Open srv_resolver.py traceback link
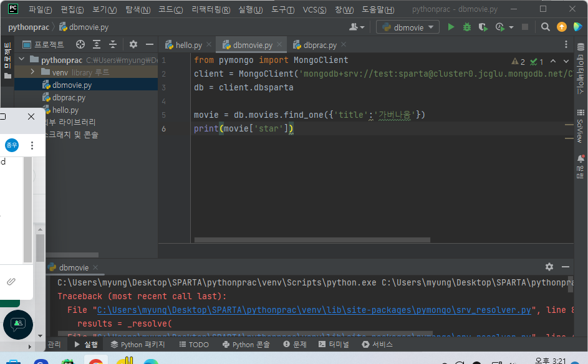Image resolution: width=588 pixels, height=364 pixels. coord(314,310)
